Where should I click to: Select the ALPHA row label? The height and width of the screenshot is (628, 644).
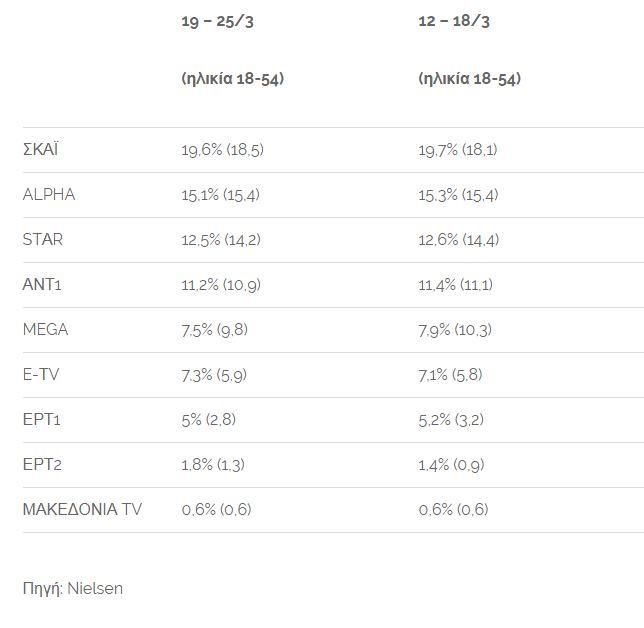coord(49,194)
